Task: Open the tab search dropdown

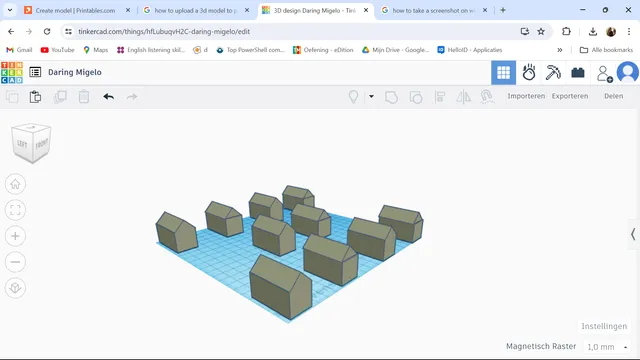Action: [x=10, y=10]
